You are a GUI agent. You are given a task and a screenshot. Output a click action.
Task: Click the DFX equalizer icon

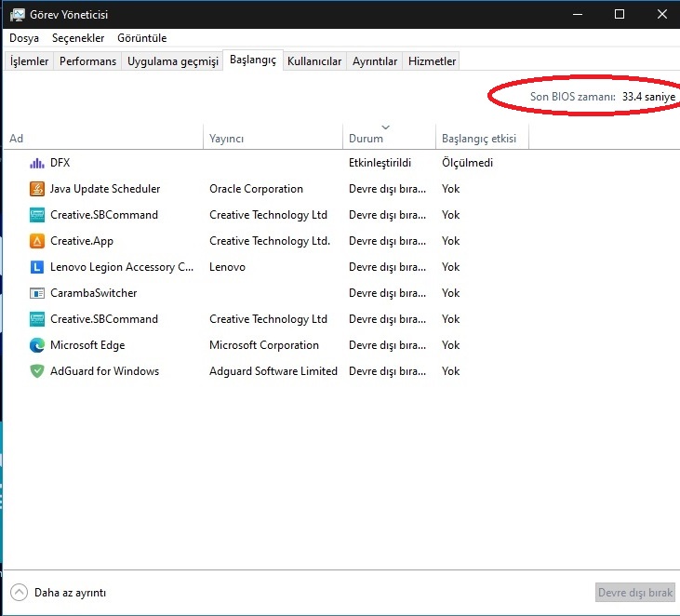point(37,163)
